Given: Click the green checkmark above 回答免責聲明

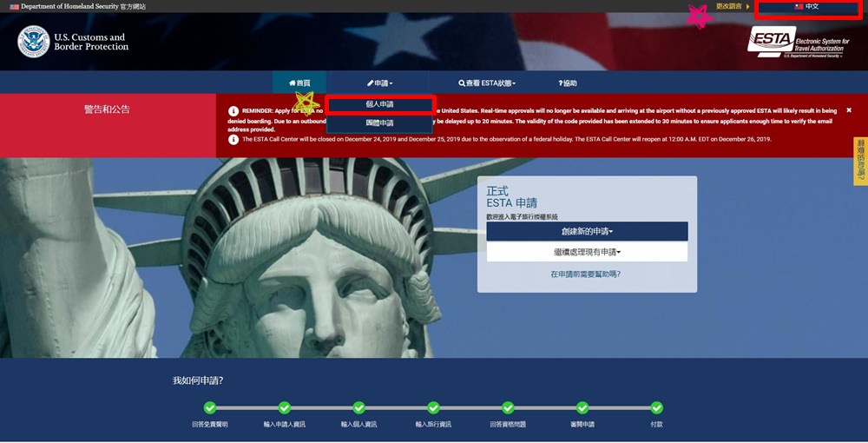Looking at the screenshot, I should pos(209,407).
